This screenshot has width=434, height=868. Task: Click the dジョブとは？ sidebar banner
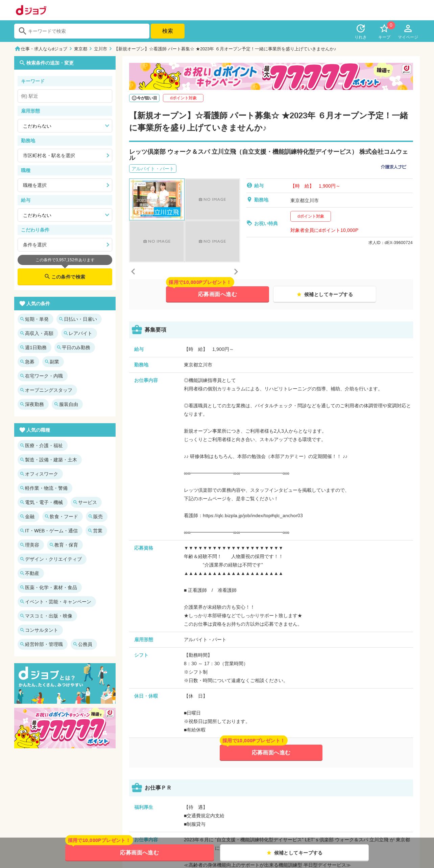65,683
